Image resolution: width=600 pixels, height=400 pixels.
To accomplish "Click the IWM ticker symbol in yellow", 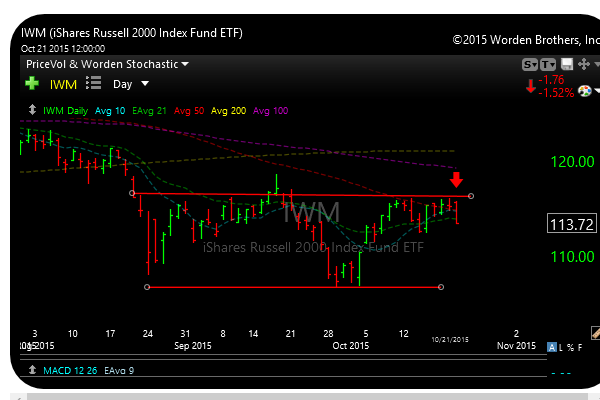I will point(63,84).
